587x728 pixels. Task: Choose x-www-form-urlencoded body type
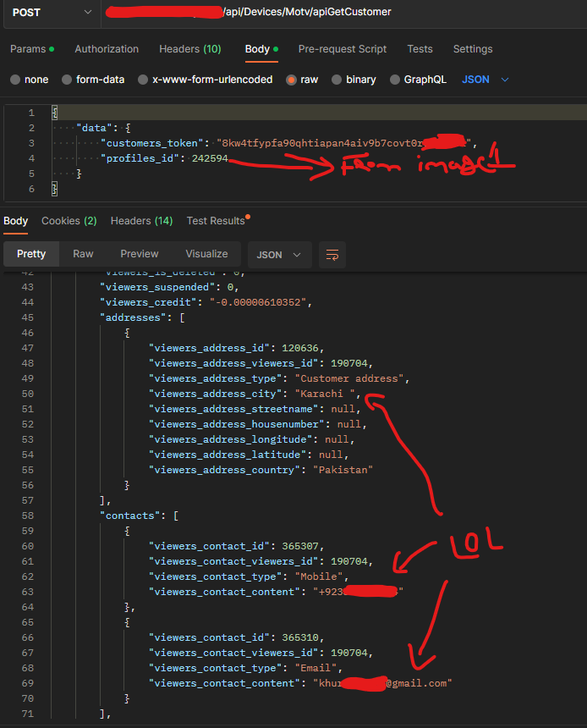pos(205,80)
